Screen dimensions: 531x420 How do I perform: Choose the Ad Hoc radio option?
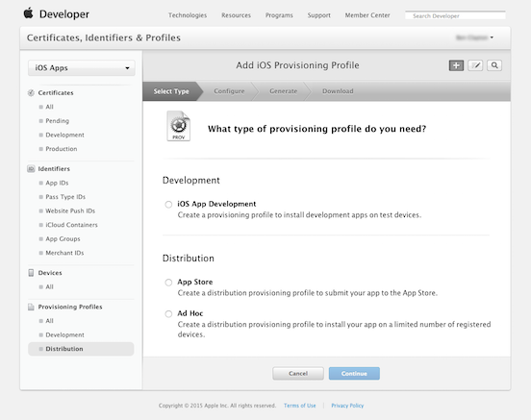(168, 313)
